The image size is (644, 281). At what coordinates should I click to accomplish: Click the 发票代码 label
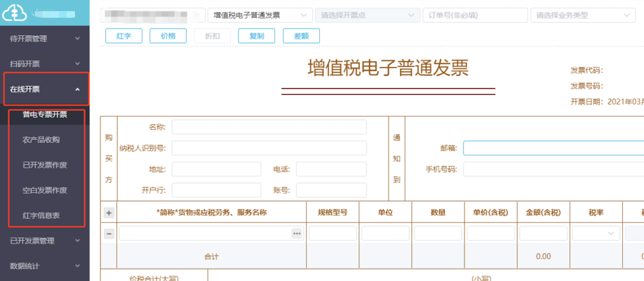tap(586, 70)
